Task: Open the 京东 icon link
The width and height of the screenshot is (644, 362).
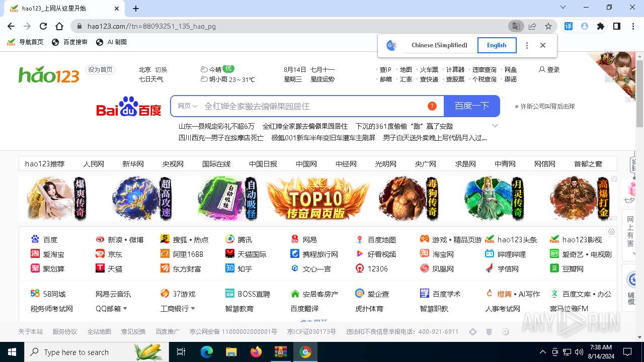Action: tap(100, 254)
